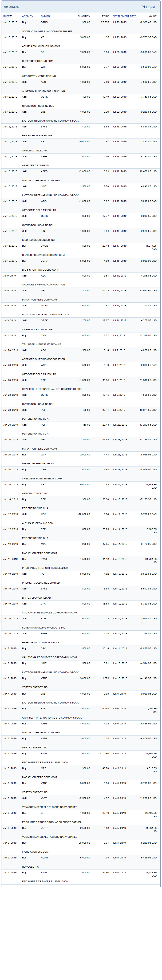This screenshot has height=980, width=162.
Task: Sort by the SYMBOL column header
Action: click(x=46, y=16)
